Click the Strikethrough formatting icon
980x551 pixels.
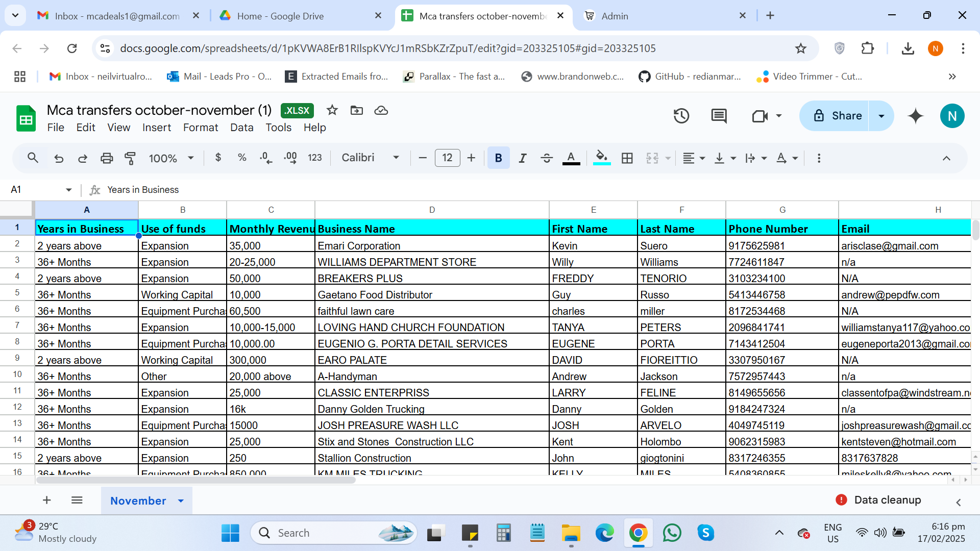click(x=546, y=159)
